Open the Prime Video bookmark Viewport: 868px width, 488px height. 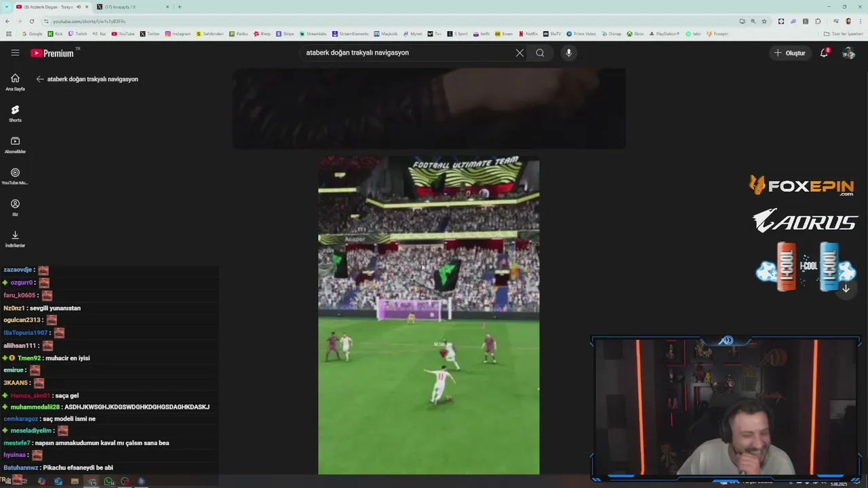point(581,34)
